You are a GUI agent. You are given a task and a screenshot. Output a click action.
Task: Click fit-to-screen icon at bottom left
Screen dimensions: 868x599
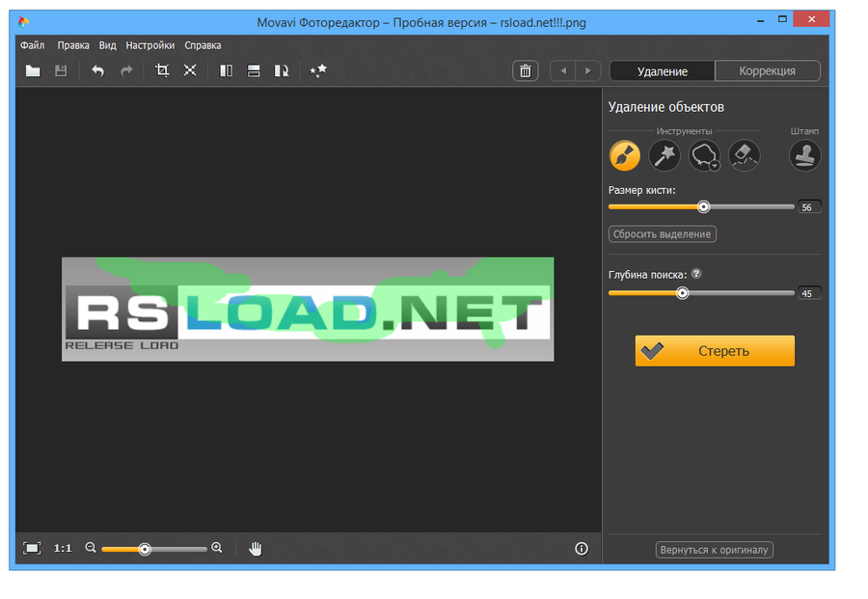pyautogui.click(x=32, y=549)
